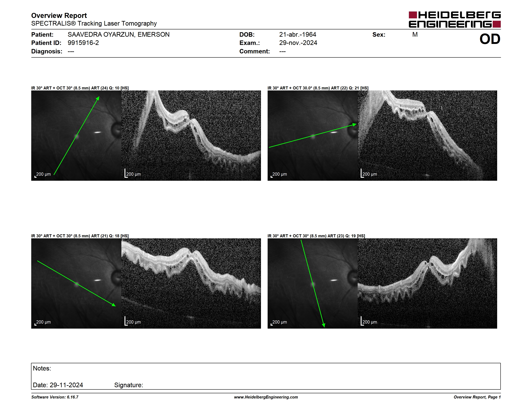Click the bottom-right OCT cross-section image
The image size is (532, 411).
coord(427,283)
